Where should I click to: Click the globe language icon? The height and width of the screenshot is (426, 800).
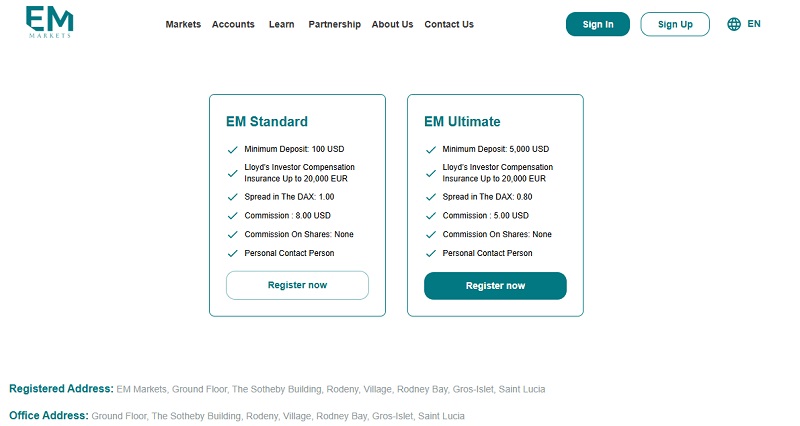click(734, 24)
